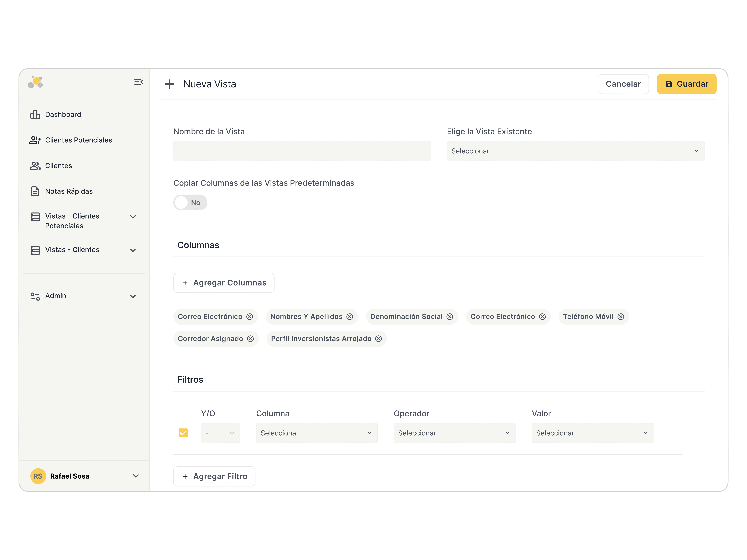Click the Nombre de la Vista input field
This screenshot has width=747, height=560.
point(302,151)
